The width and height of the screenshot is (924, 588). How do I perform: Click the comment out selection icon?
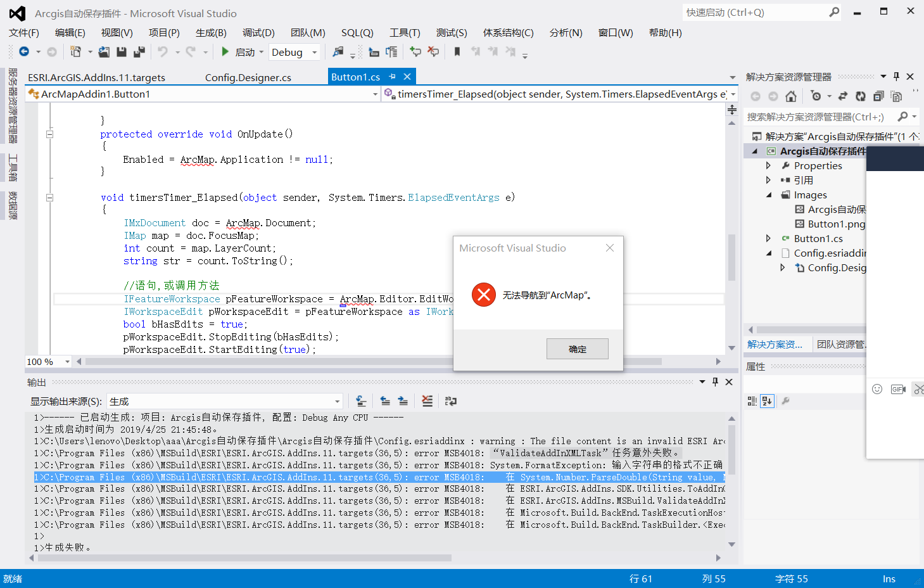(x=415, y=52)
